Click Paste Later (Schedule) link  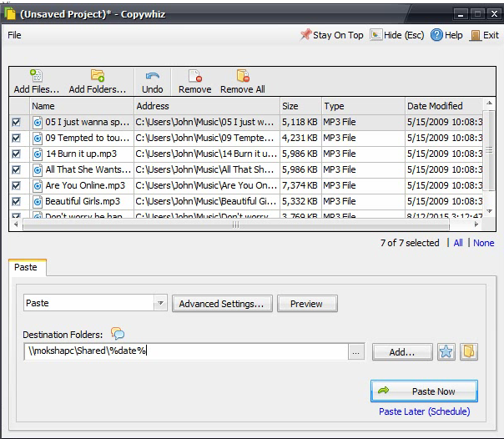point(424,411)
